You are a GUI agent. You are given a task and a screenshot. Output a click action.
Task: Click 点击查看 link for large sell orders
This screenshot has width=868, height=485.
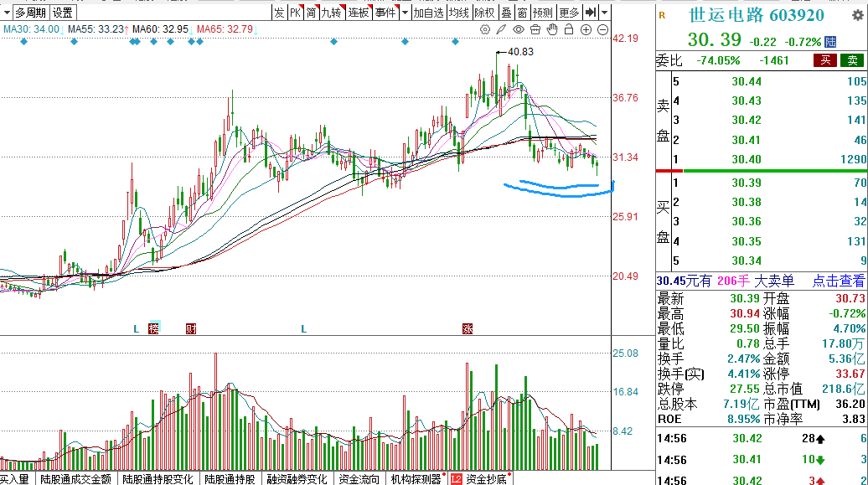(x=839, y=281)
